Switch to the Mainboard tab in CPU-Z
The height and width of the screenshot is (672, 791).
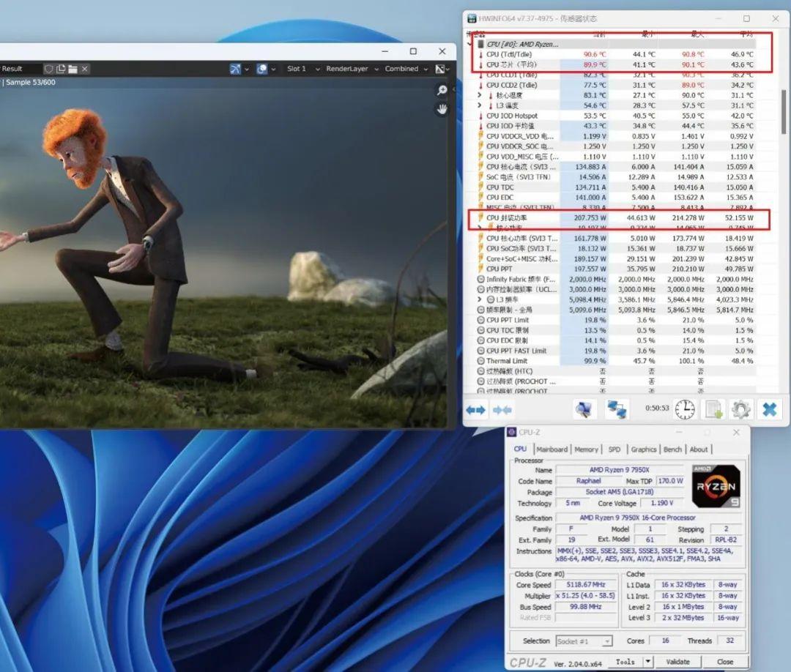click(x=552, y=449)
